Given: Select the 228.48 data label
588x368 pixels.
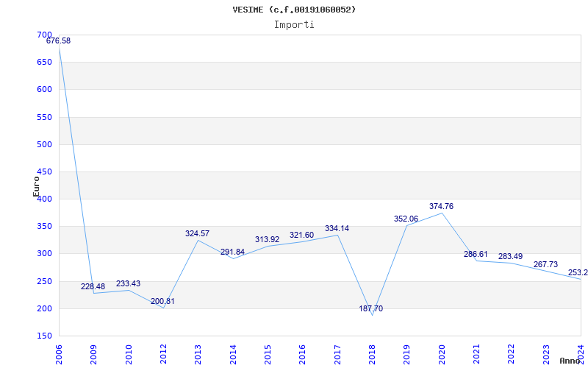Looking at the screenshot, I should coord(93,286).
